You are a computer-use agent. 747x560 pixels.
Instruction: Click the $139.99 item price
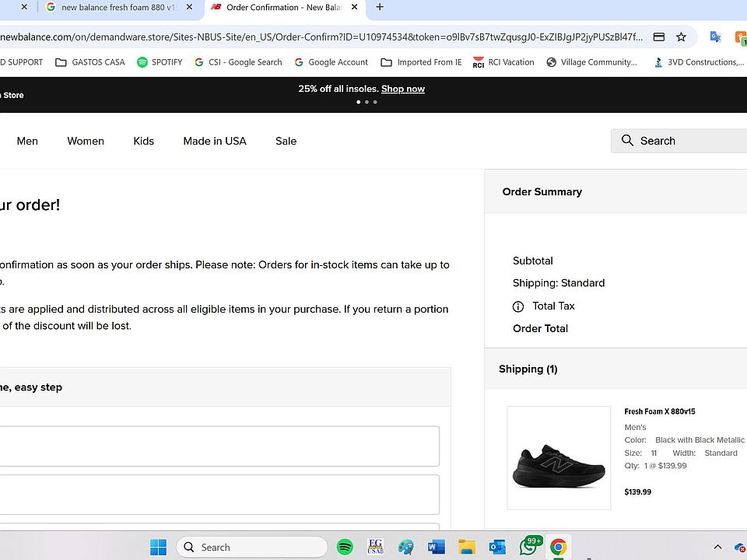pyautogui.click(x=638, y=492)
